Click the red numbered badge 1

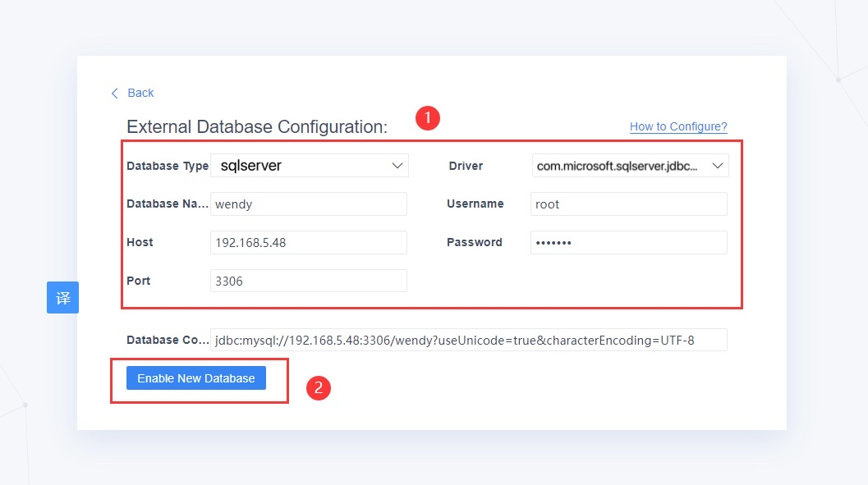(x=428, y=118)
